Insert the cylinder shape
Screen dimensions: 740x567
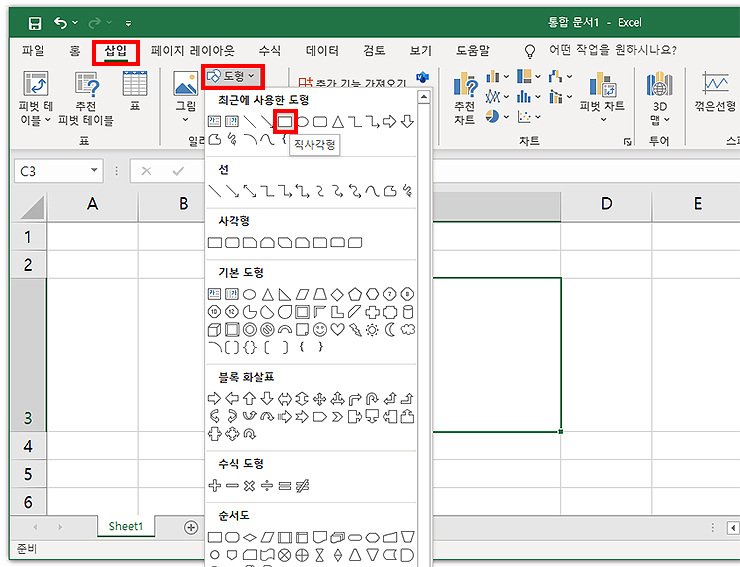408,312
